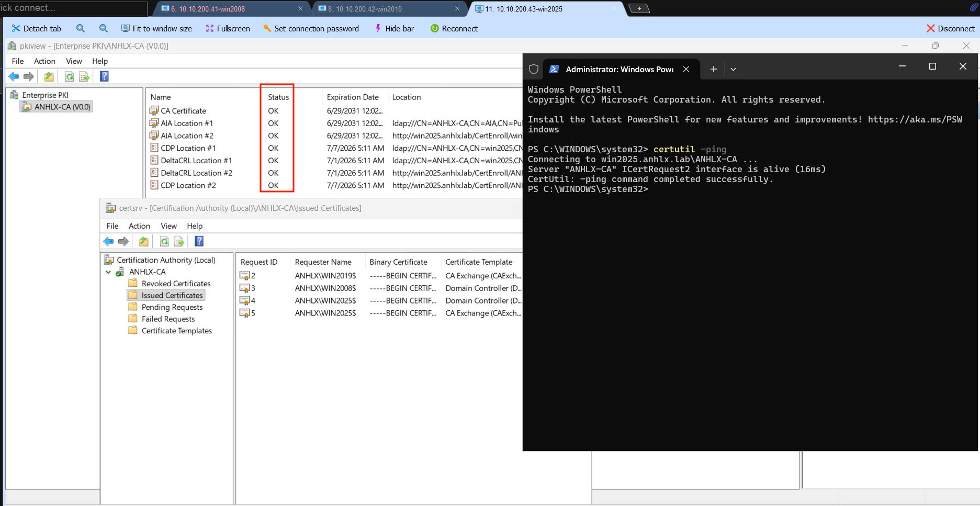
Task: Open Pending Requests folder
Action: pyautogui.click(x=165, y=307)
